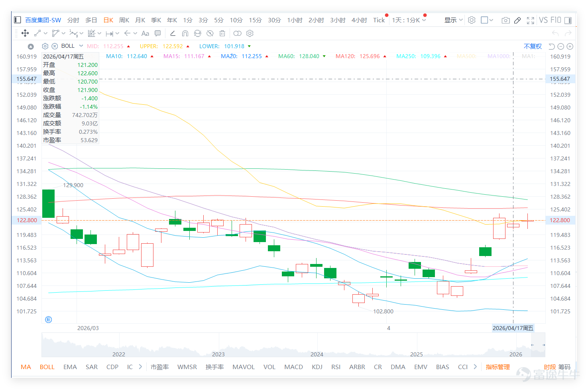
Task: Toggle the MACD sub indicator
Action: click(294, 367)
